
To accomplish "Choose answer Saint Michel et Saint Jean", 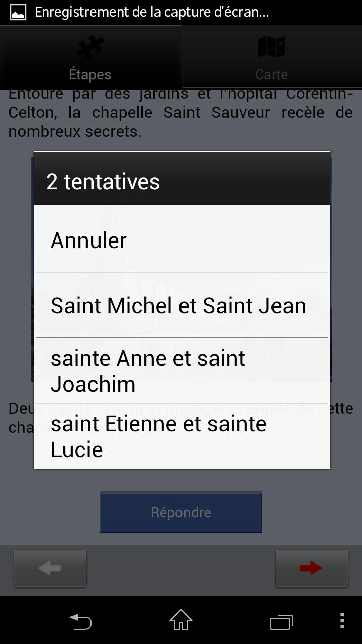I will click(x=181, y=305).
